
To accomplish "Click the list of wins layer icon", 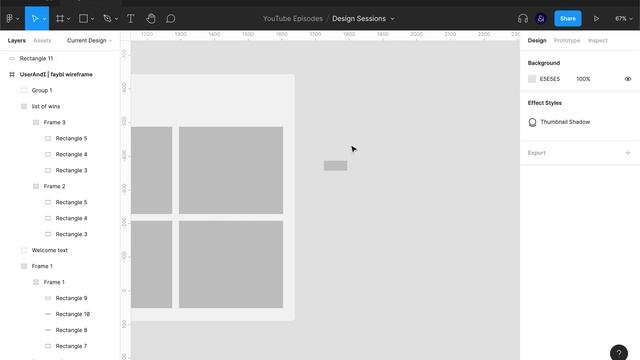I will [24, 106].
